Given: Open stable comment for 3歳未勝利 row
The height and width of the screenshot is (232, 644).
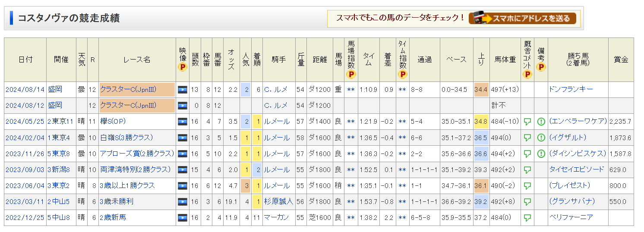Looking at the screenshot, I should (527, 201).
